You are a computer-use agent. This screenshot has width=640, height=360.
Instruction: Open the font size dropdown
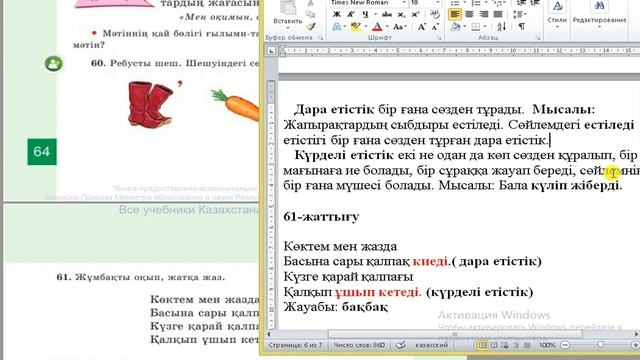coord(438,3)
